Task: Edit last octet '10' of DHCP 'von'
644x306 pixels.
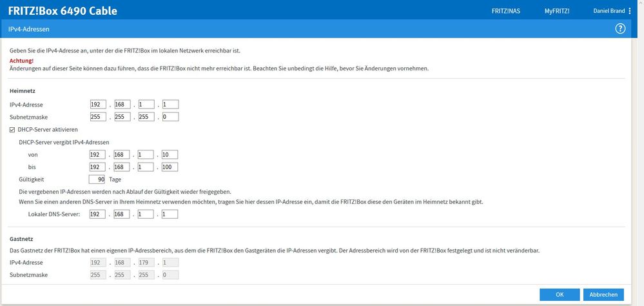Action: [x=170, y=155]
